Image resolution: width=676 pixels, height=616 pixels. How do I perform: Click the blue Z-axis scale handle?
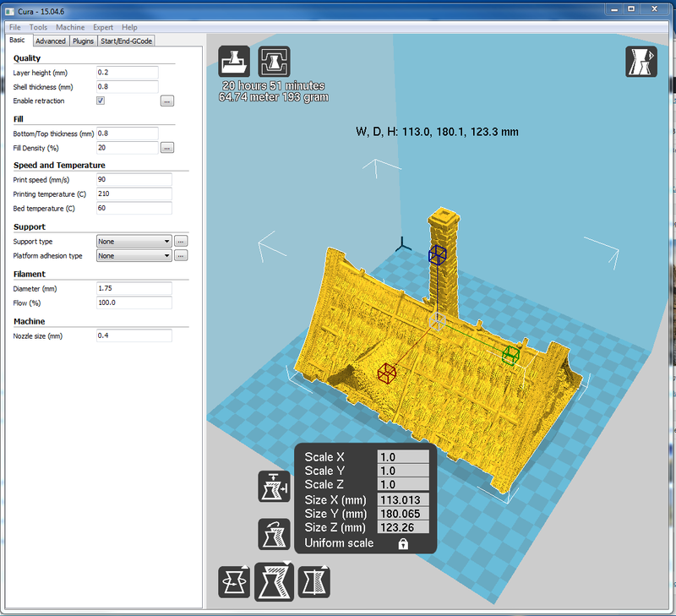pyautogui.click(x=437, y=254)
